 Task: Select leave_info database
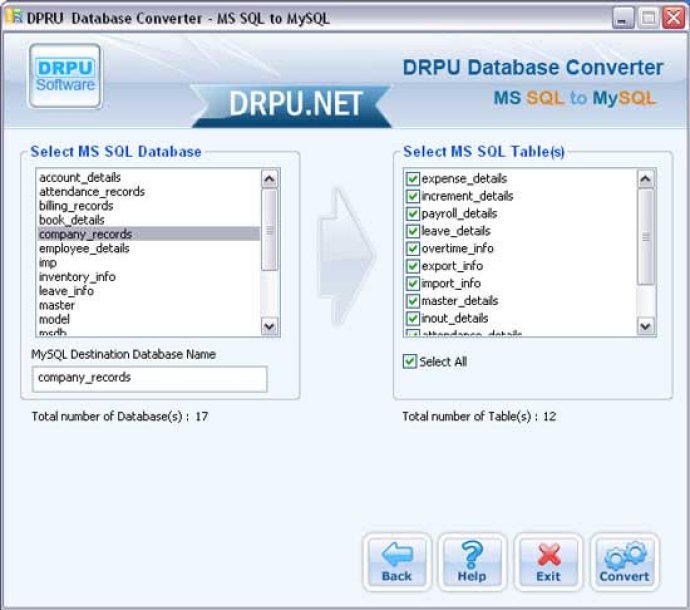coord(149,290)
